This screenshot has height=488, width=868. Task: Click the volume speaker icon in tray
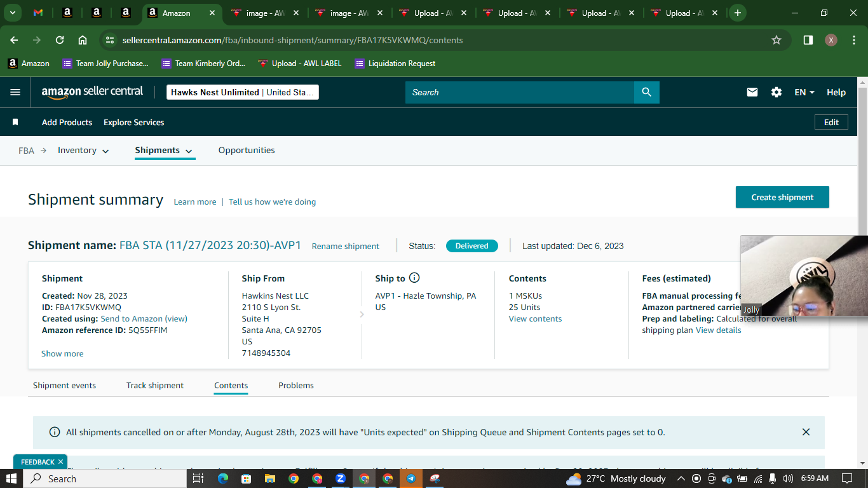click(x=788, y=478)
